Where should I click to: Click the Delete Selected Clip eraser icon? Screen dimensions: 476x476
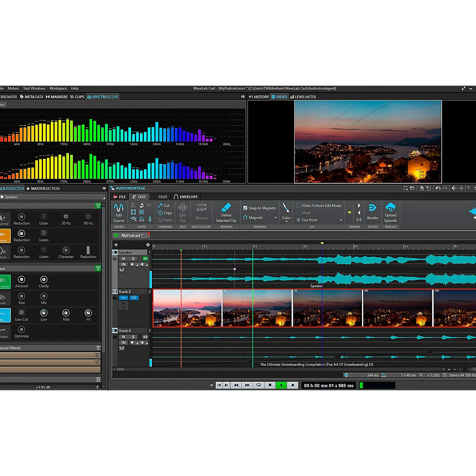[x=226, y=207]
